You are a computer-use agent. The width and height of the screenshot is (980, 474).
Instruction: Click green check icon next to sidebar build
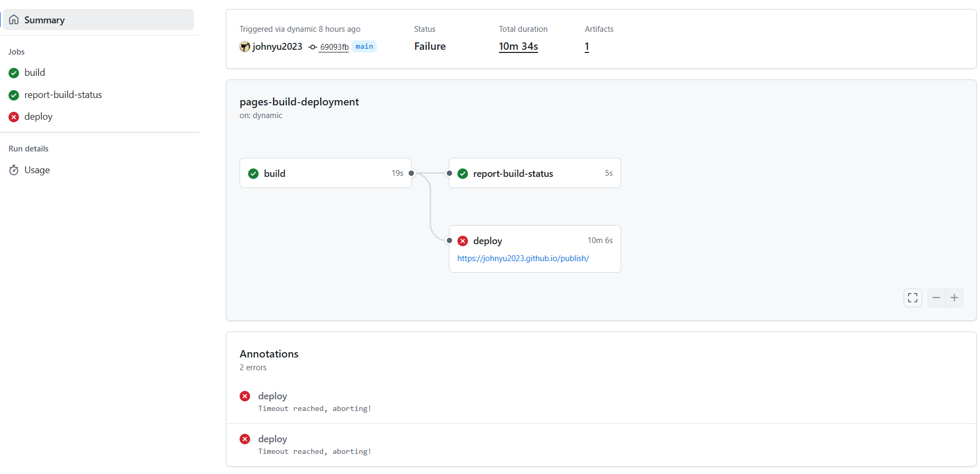[14, 73]
